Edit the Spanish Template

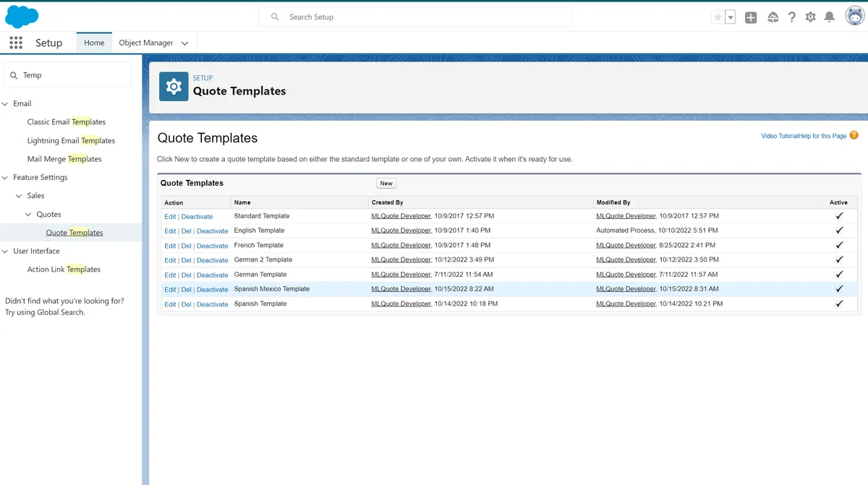click(x=170, y=304)
